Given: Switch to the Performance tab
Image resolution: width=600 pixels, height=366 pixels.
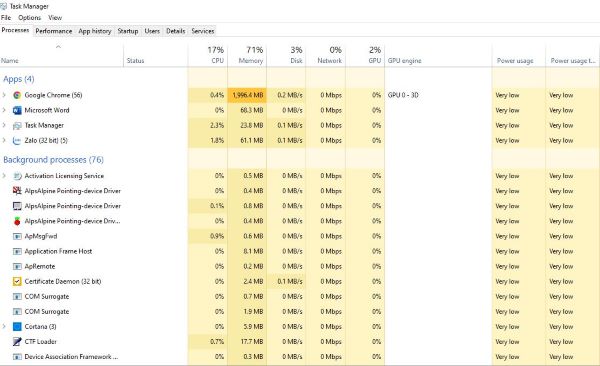Looking at the screenshot, I should click(x=54, y=31).
